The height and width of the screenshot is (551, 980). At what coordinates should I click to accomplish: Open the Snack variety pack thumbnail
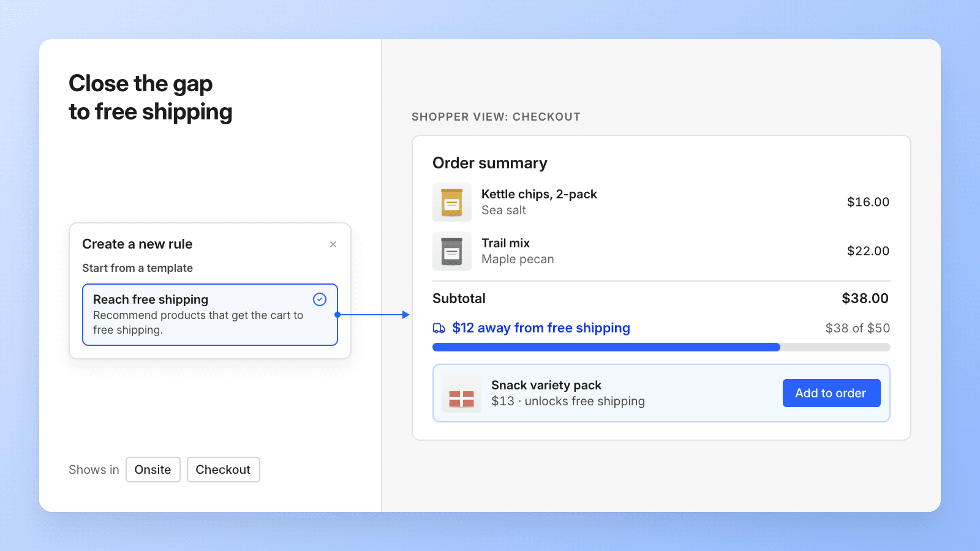pos(462,393)
